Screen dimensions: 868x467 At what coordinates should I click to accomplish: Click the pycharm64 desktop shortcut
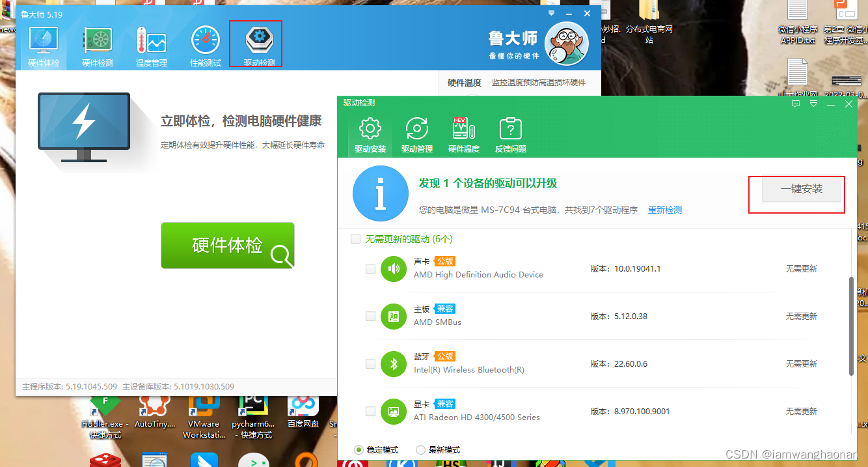click(253, 417)
